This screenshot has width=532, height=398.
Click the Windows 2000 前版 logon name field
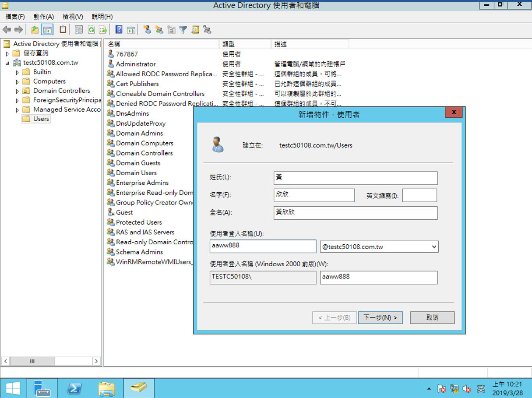click(379, 278)
